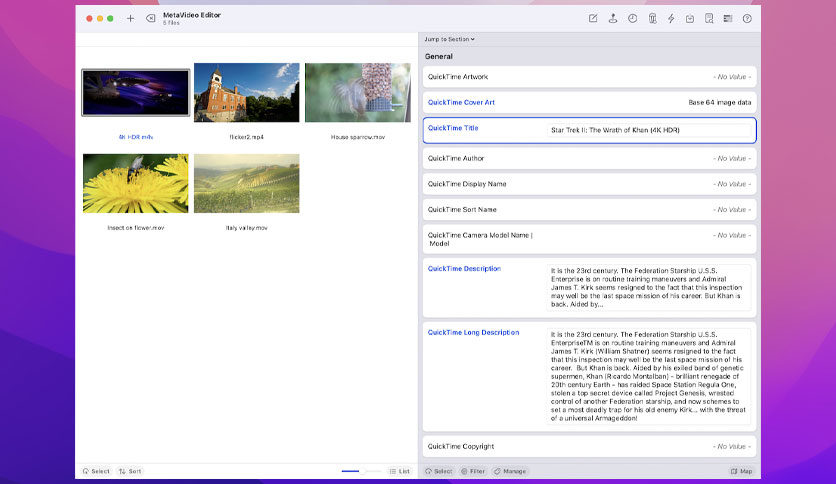Click the trash can toolbar icon

click(x=652, y=19)
